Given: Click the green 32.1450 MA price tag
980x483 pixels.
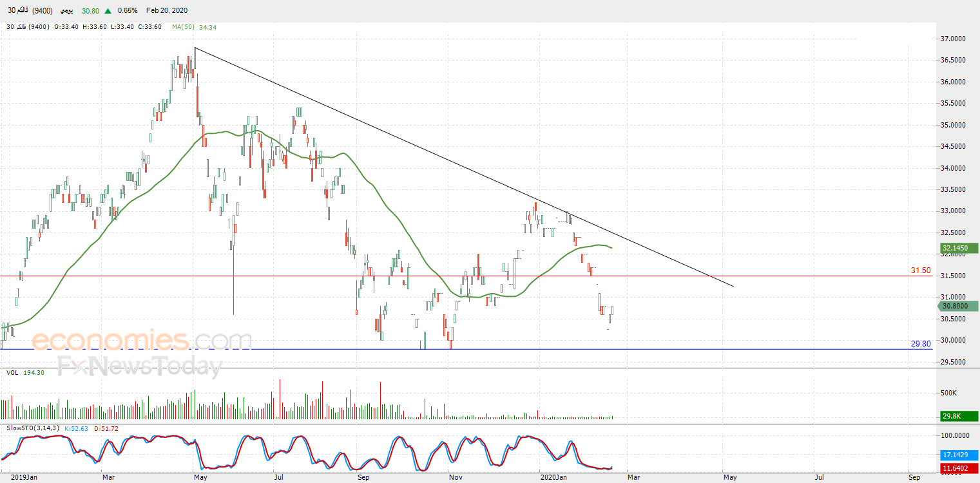Looking at the screenshot, I should coord(959,248).
